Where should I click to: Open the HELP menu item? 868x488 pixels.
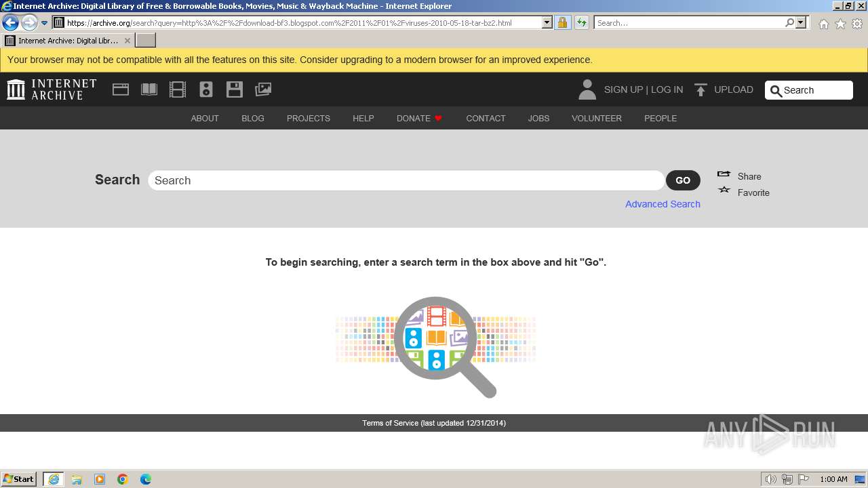[x=363, y=118]
